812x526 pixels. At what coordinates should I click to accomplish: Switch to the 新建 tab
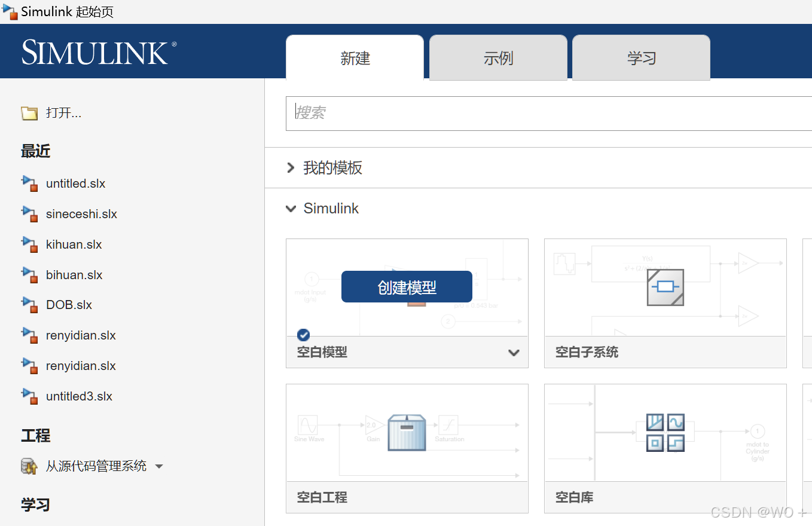355,57
